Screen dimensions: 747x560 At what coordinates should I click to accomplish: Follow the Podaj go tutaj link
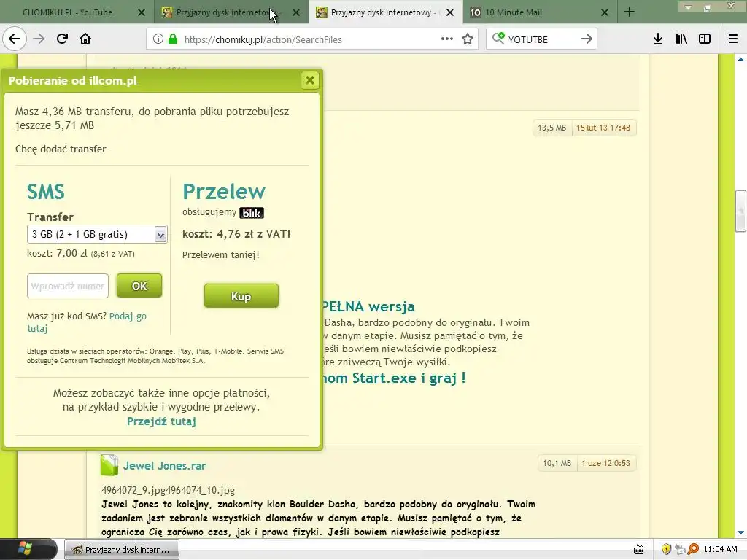pos(128,316)
